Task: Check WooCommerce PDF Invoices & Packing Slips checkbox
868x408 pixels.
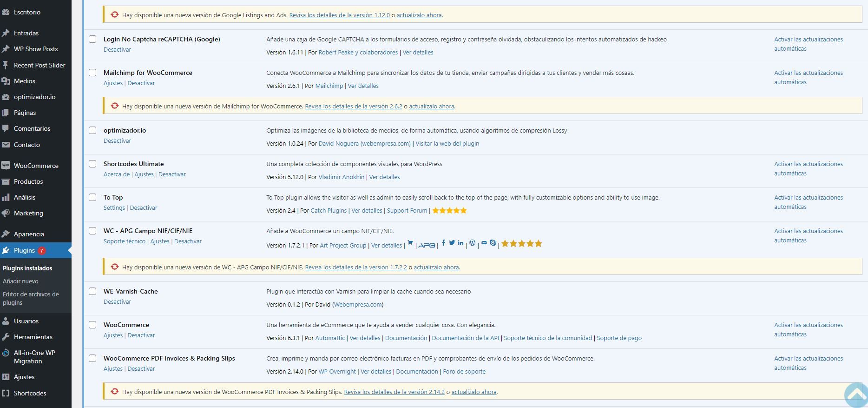Action: click(92, 358)
